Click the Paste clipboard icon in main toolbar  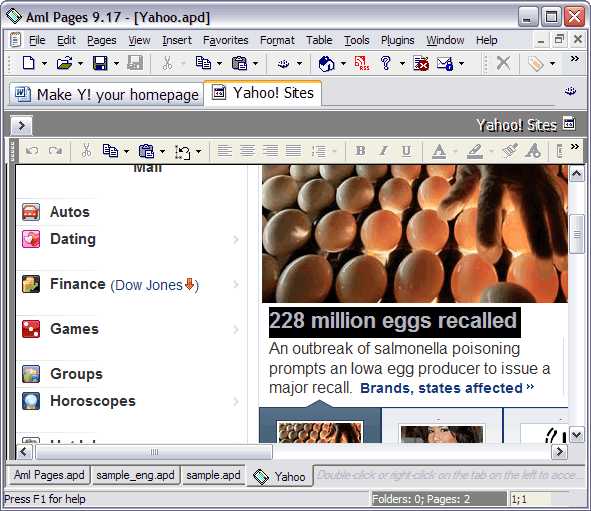[x=239, y=63]
